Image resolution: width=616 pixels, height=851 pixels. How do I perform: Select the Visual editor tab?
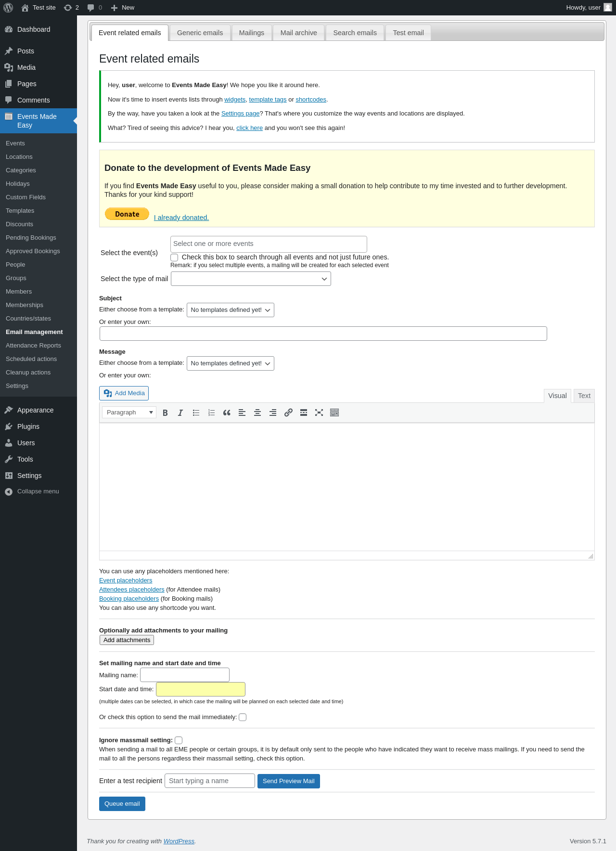point(557,396)
